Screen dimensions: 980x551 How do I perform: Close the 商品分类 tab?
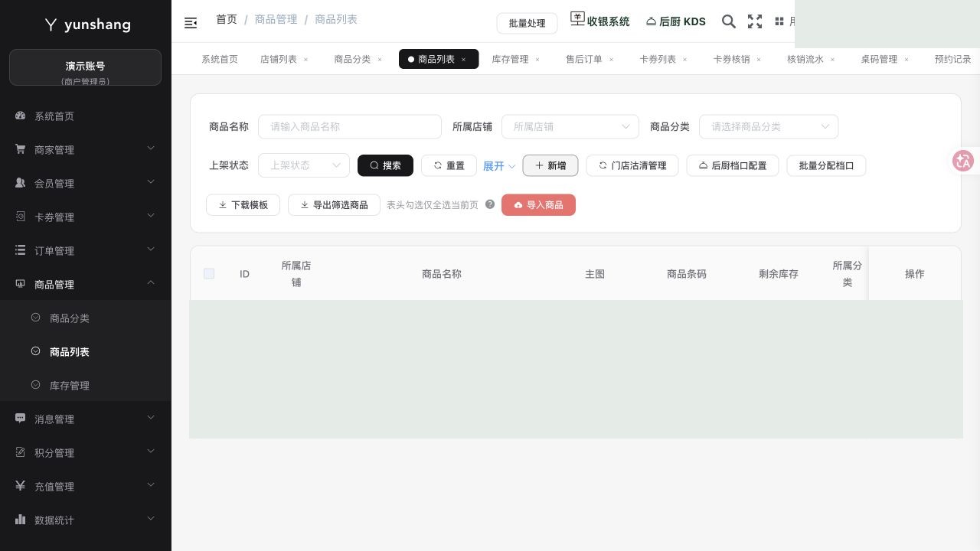[x=380, y=60]
